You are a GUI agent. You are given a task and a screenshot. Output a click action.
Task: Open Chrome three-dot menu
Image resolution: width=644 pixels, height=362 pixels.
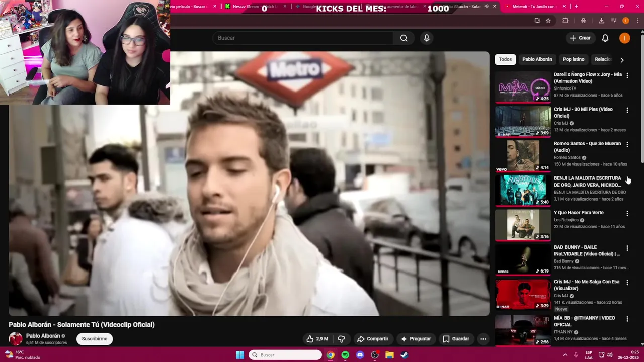click(x=637, y=21)
